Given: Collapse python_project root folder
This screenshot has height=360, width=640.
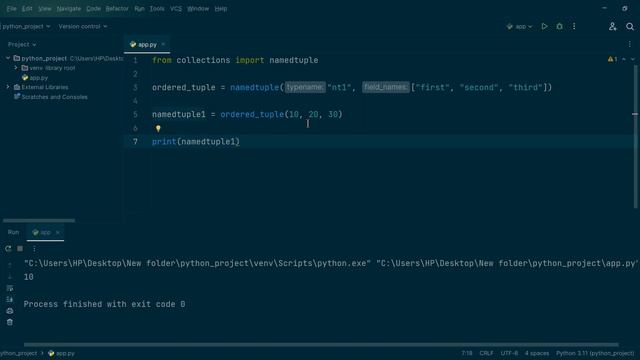Looking at the screenshot, I should coord(8,58).
